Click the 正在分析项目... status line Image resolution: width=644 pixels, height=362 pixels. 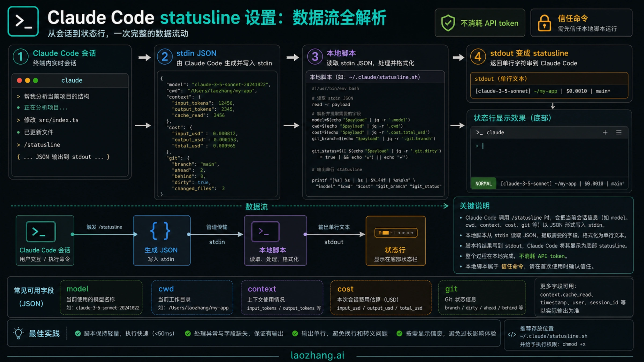point(42,108)
